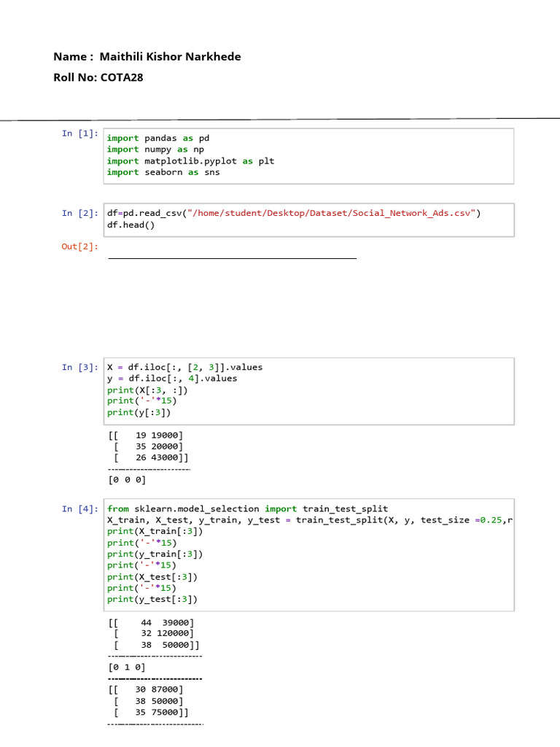
Task: Click the import seaborn as sns line
Action: click(x=163, y=172)
